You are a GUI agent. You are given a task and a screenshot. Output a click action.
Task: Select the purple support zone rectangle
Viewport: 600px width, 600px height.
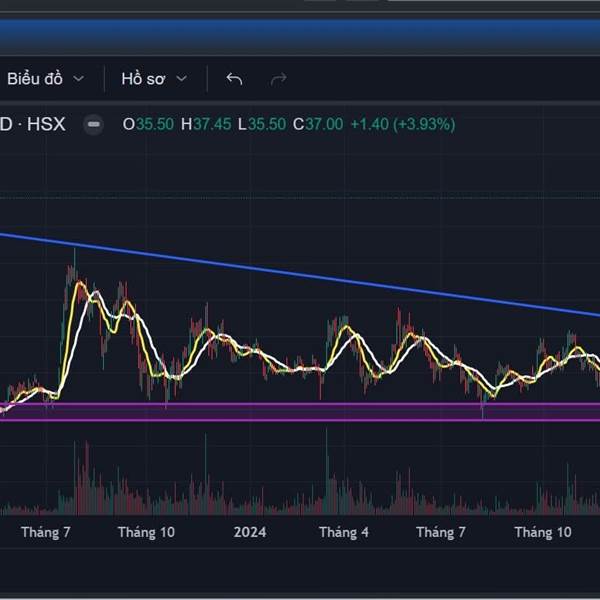click(300, 412)
